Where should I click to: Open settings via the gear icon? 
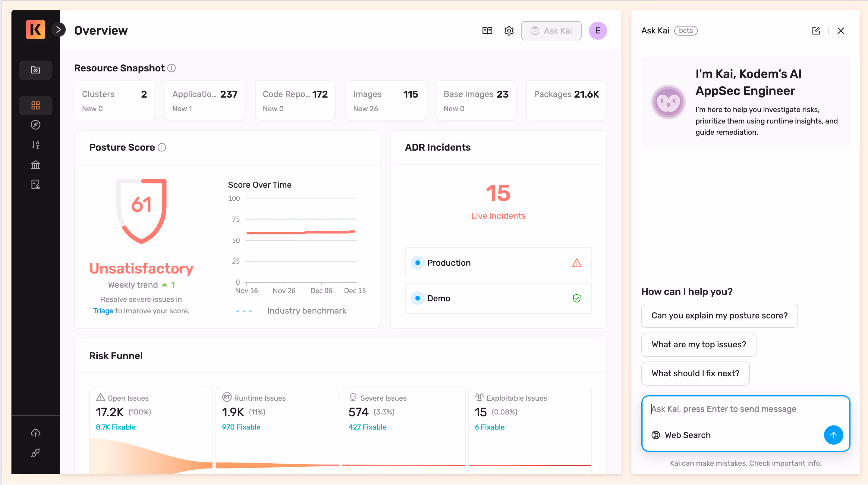click(509, 31)
